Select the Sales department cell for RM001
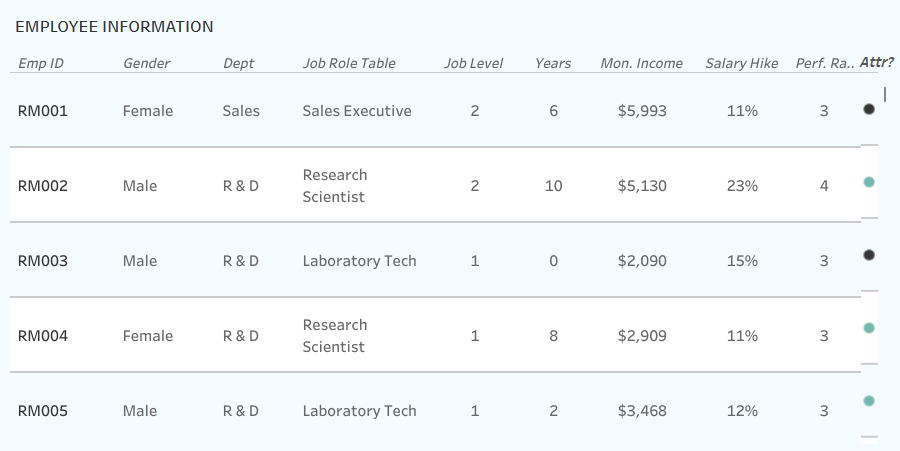The width and height of the screenshot is (900, 451). coord(241,111)
